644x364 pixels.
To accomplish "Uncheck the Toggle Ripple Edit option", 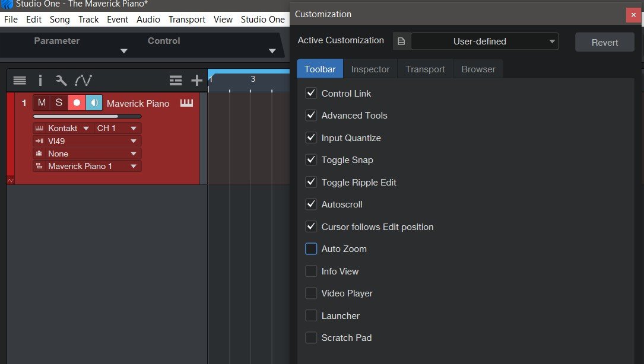I will [x=311, y=182].
